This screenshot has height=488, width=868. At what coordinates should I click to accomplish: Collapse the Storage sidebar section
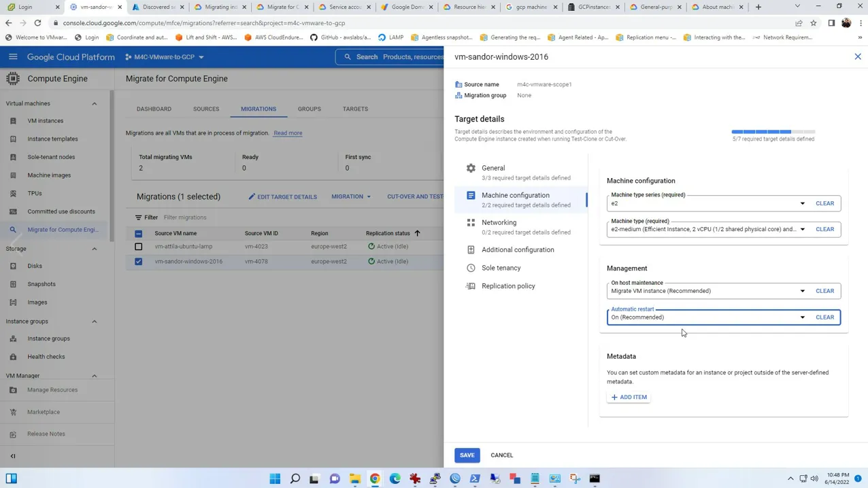(95, 249)
